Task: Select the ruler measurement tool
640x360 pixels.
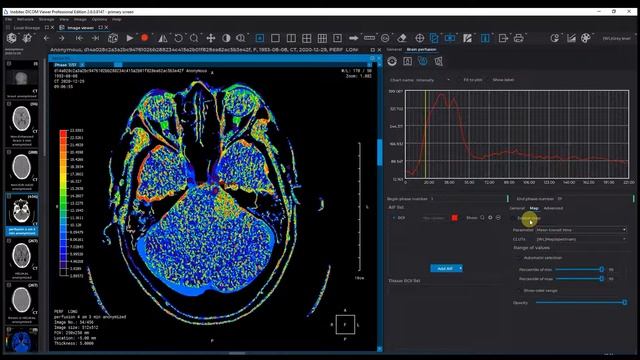Action: pyautogui.click(x=369, y=38)
